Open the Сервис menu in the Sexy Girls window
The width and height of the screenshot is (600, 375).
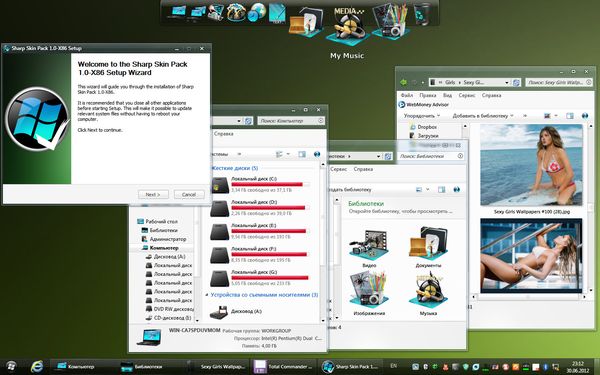[x=466, y=95]
